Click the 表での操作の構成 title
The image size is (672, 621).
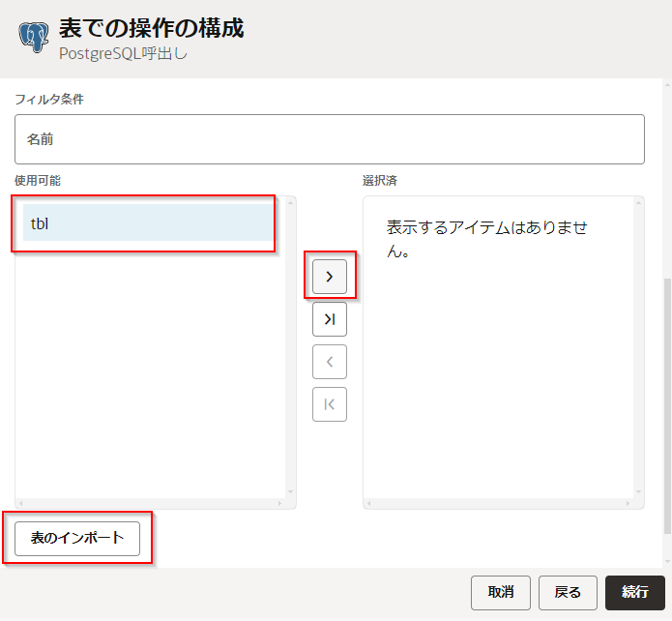[151, 28]
